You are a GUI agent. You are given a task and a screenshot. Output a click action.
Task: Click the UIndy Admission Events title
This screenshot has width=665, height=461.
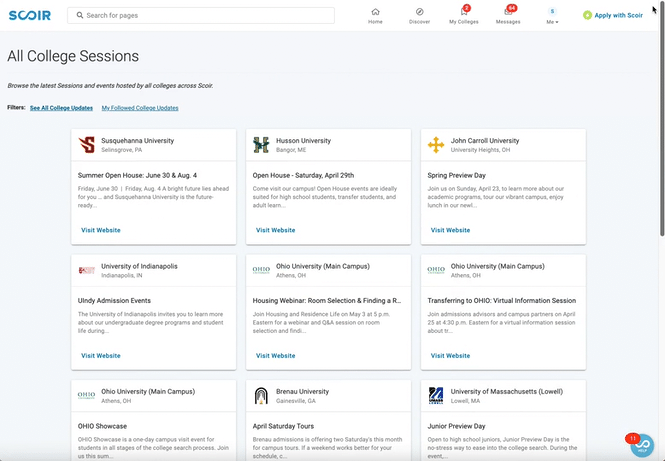[x=114, y=301]
